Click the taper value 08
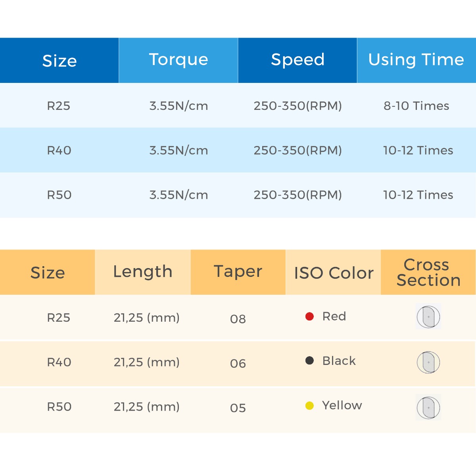 coord(238,319)
